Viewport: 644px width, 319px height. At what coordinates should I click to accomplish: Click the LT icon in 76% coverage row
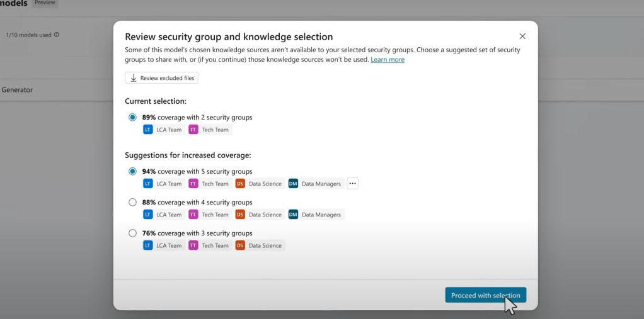pos(148,245)
